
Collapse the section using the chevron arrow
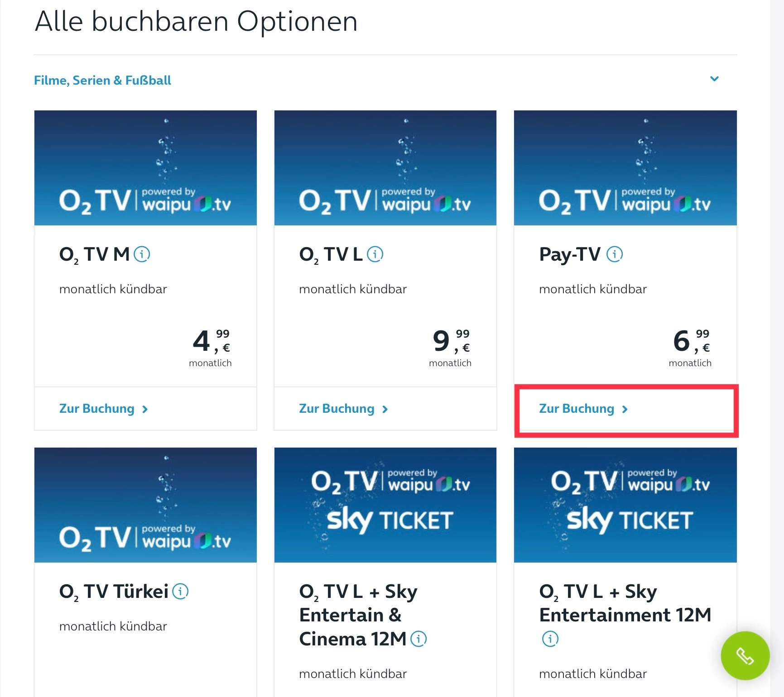[714, 79]
